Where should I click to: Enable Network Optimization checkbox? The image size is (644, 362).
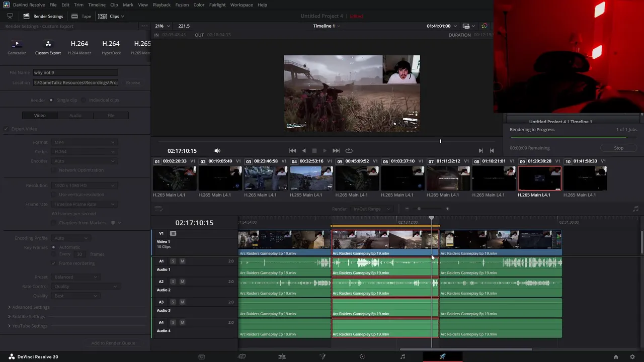54,170
